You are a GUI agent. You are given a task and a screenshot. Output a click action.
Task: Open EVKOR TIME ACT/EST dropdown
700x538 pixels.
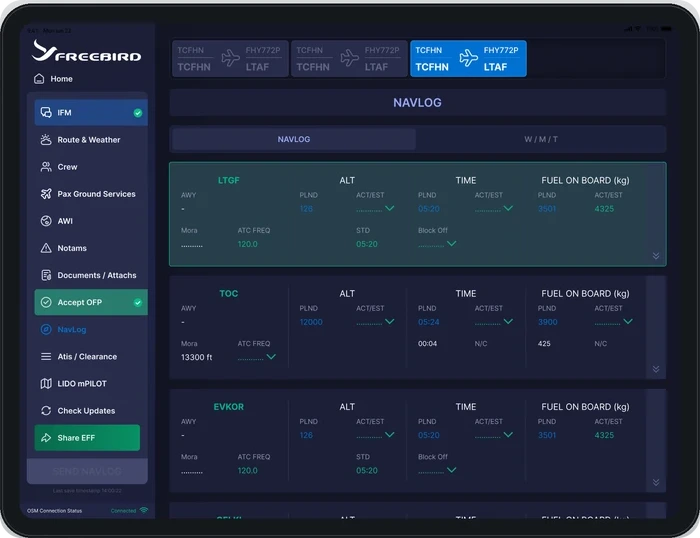point(508,435)
